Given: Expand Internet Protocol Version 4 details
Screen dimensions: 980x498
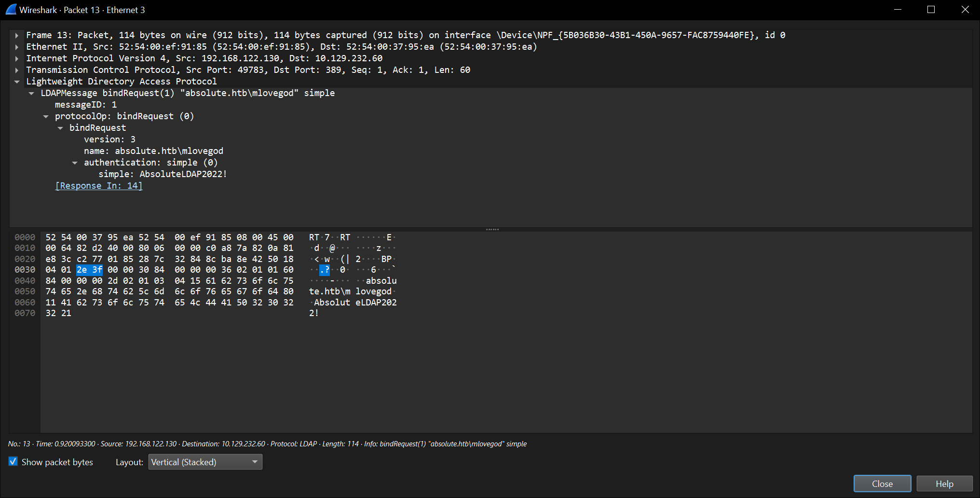Looking at the screenshot, I should point(17,58).
